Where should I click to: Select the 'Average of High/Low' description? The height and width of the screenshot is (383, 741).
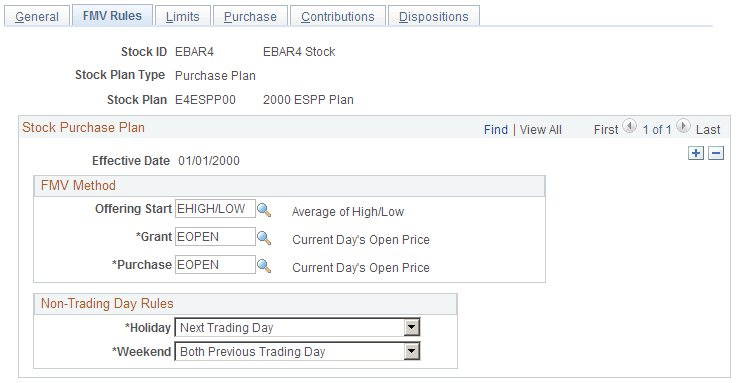tap(348, 212)
